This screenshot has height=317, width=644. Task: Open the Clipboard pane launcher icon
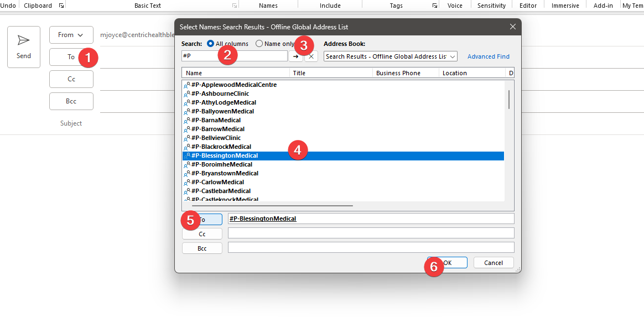[61, 6]
